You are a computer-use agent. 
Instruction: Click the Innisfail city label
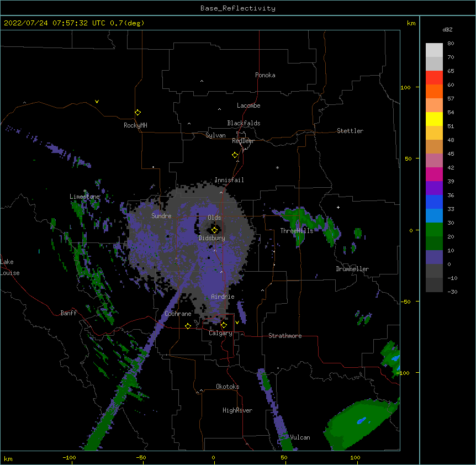229,180
